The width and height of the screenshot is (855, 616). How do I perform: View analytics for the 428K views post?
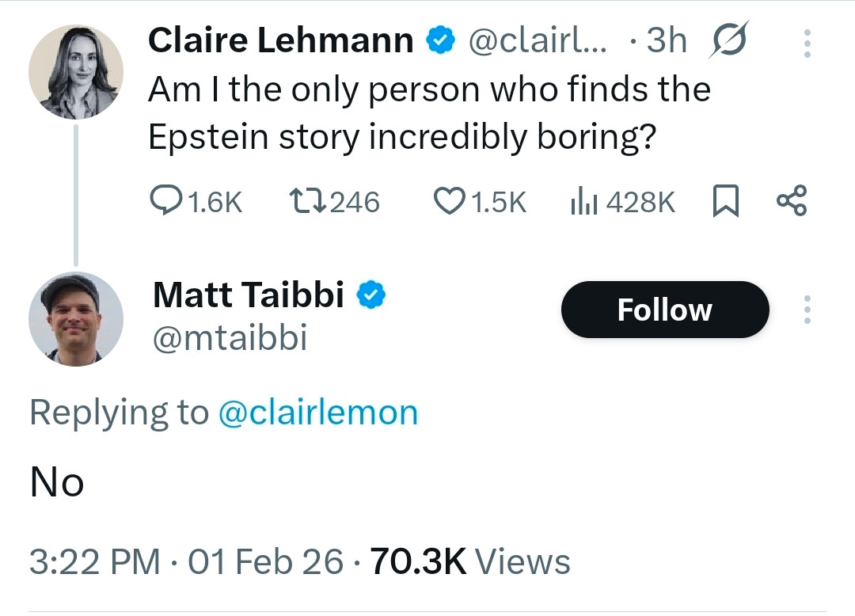[582, 202]
